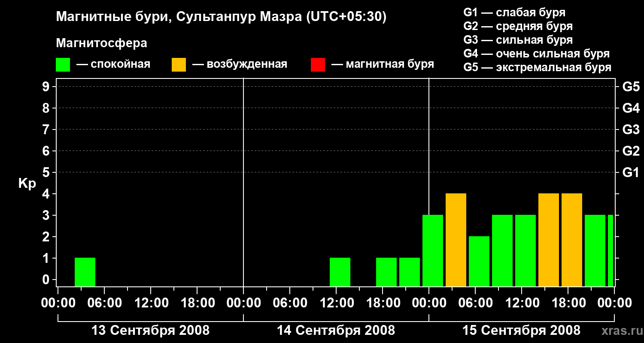Click the Kp axis value '9'

tap(47, 87)
